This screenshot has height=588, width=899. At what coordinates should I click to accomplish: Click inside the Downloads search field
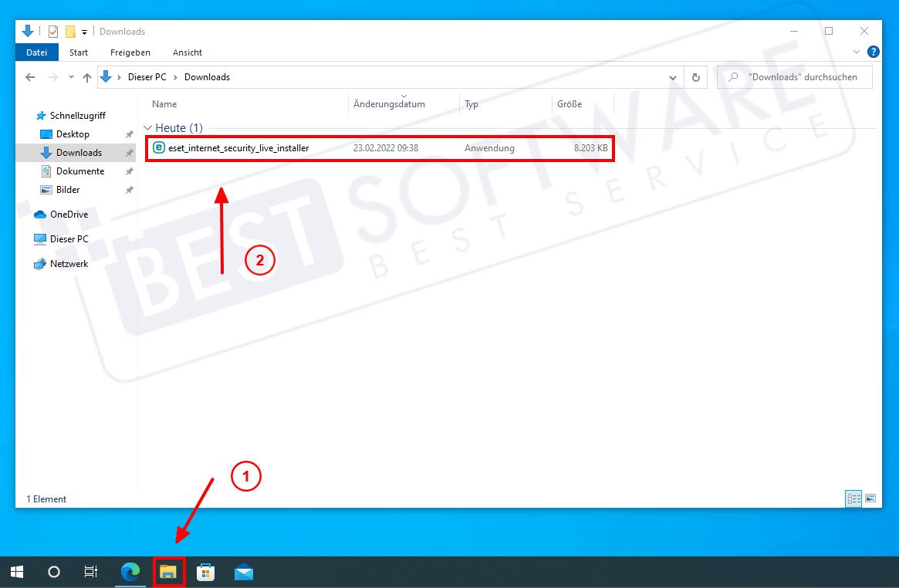pos(795,76)
